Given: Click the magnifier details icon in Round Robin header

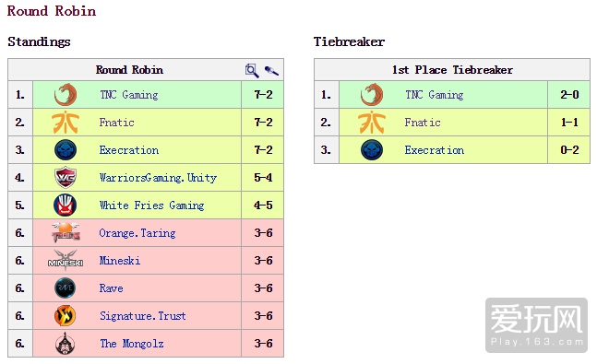Looking at the screenshot, I should (x=252, y=70).
